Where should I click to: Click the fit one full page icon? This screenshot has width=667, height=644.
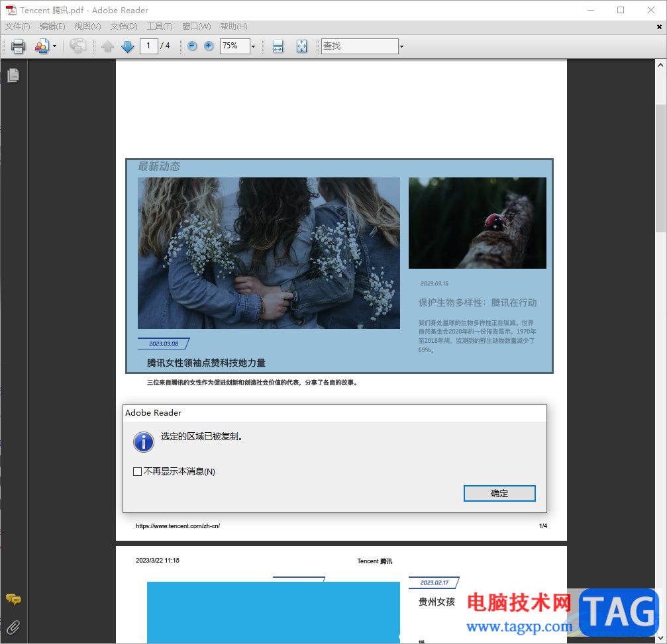[301, 46]
